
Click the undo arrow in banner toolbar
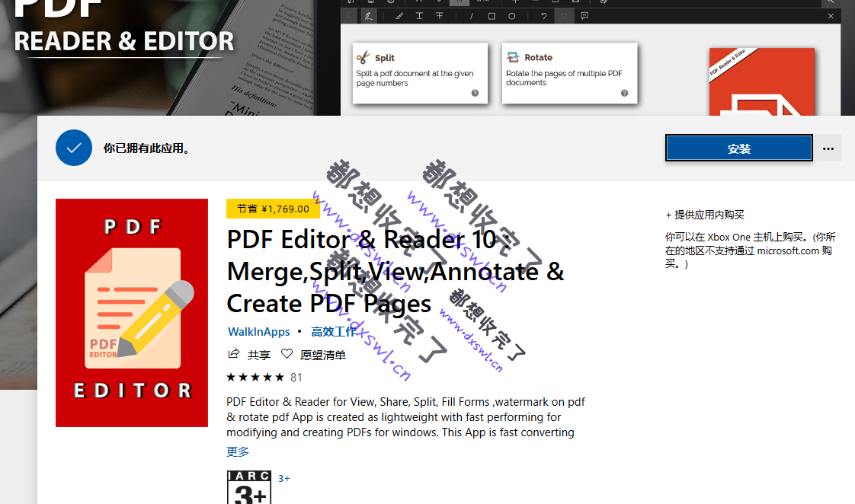(x=543, y=16)
